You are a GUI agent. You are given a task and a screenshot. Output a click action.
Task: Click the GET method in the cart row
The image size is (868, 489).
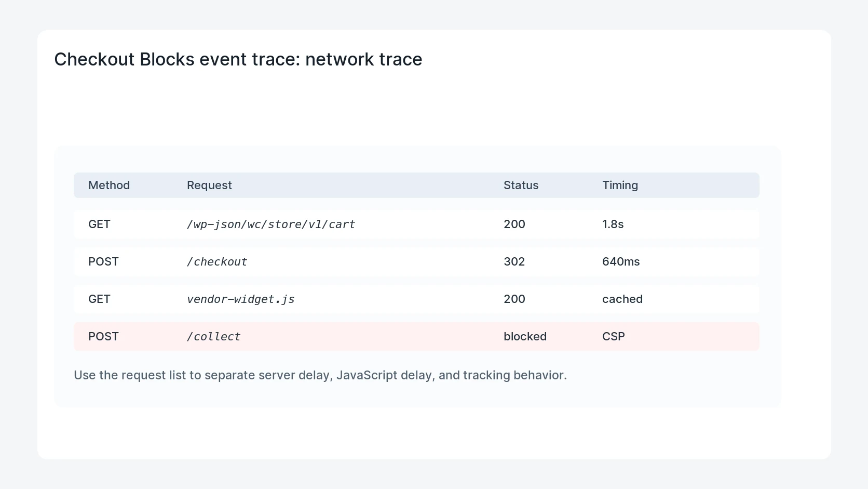coord(99,224)
